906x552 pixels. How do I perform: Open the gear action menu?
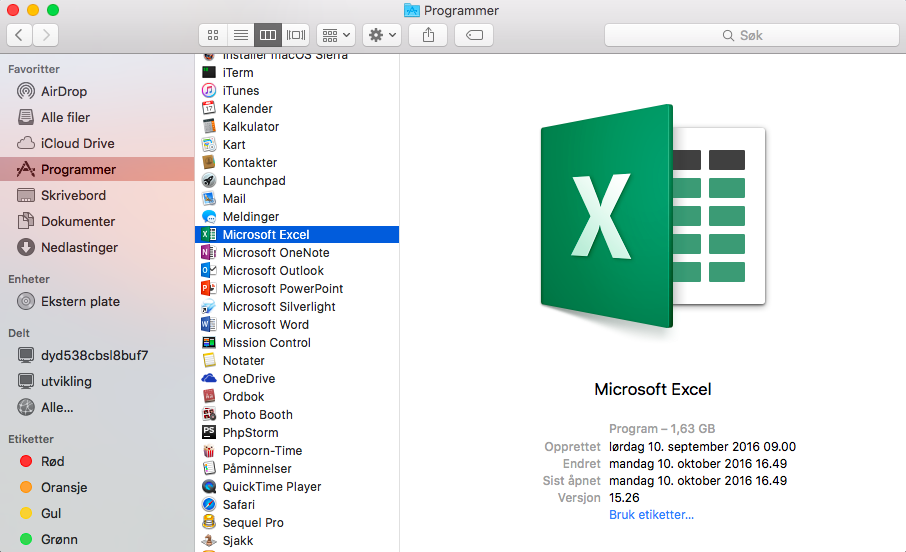382,35
